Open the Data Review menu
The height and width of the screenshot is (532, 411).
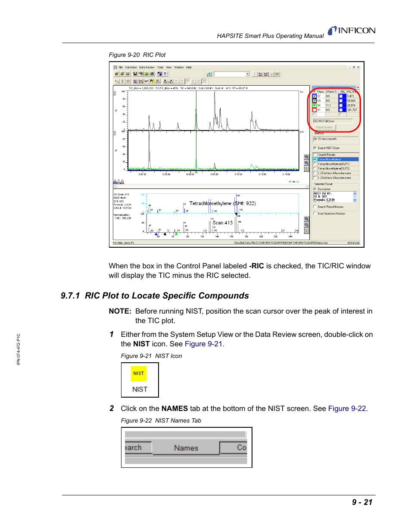pos(146,67)
